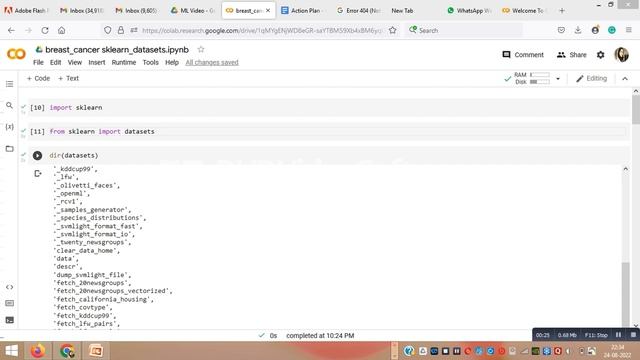Open the Insert menu
Viewport: 640px width, 360px height.
coord(97,62)
